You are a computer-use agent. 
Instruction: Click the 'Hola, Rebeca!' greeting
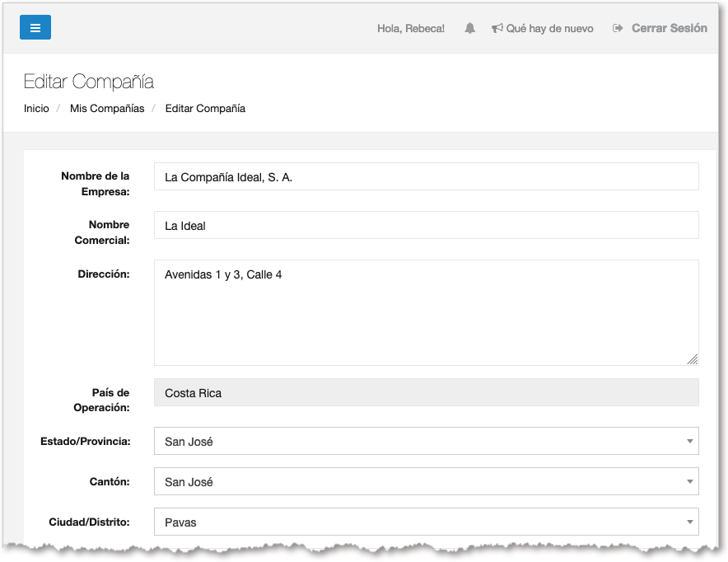[x=411, y=28]
